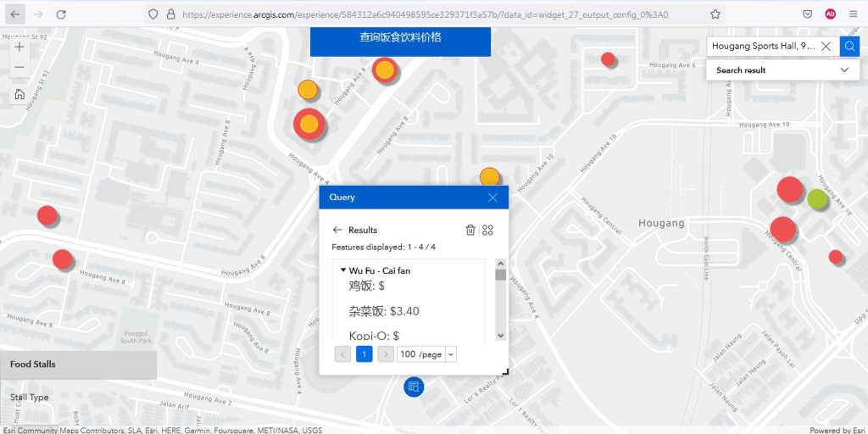Viewport: 868px width, 434px height.
Task: Bookmark this page with star icon
Action: tap(715, 14)
